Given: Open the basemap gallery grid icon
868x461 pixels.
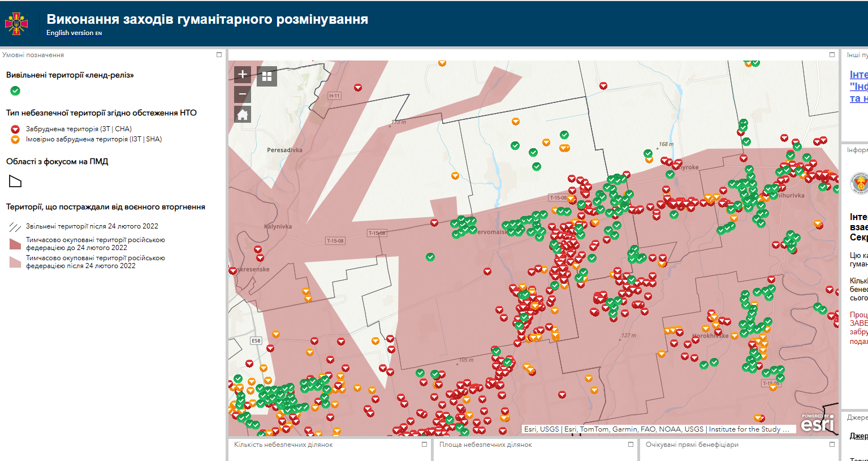Looking at the screenshot, I should point(267,76).
